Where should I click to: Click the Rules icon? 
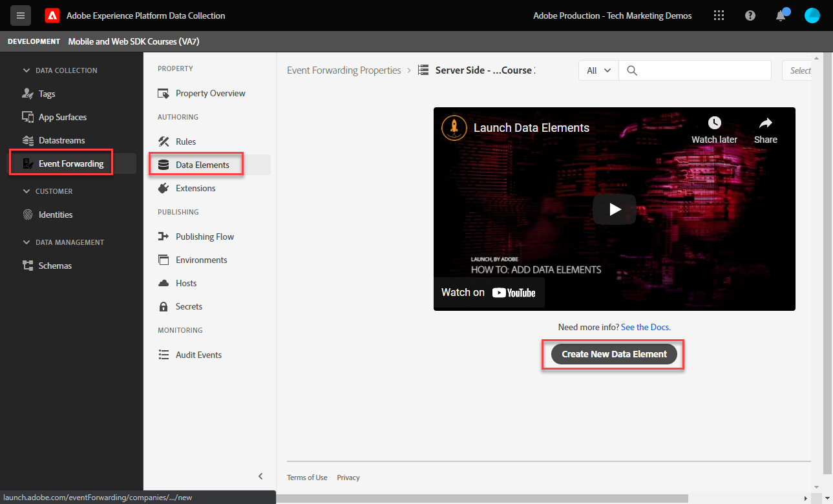[163, 142]
